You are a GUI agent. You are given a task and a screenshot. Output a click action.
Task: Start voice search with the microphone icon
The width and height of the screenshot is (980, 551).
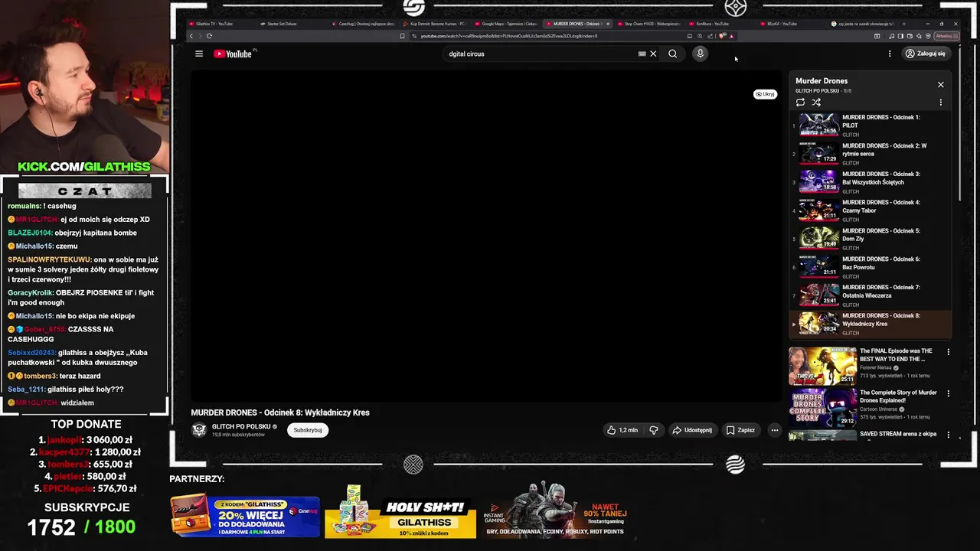tap(700, 54)
